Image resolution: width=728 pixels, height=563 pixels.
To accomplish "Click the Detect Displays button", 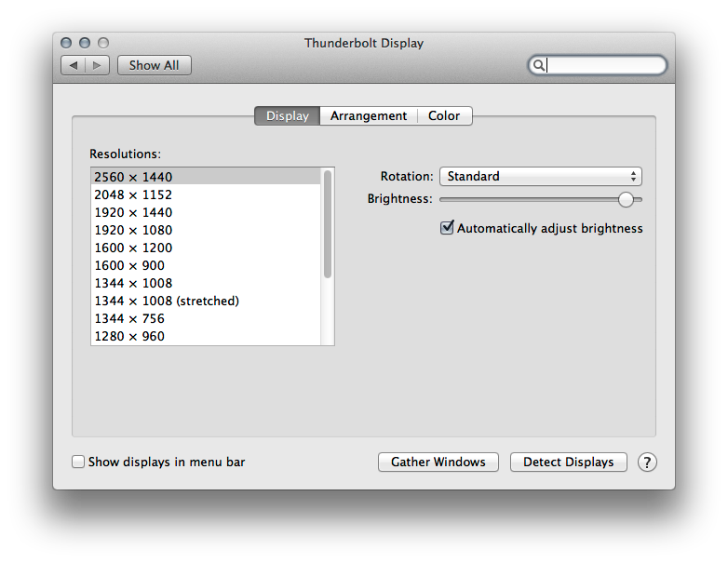I will click(569, 462).
